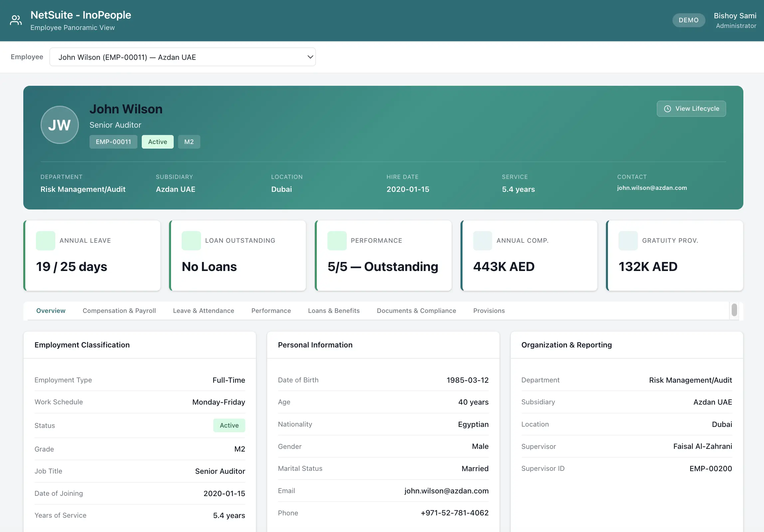764x532 pixels.
Task: Click the Egyptian nationality value
Action: tap(473, 424)
